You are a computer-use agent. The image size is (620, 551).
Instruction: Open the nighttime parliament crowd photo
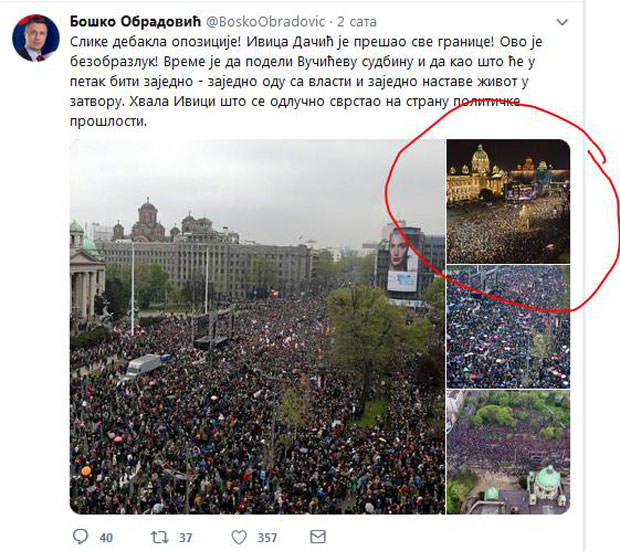pos(508,201)
